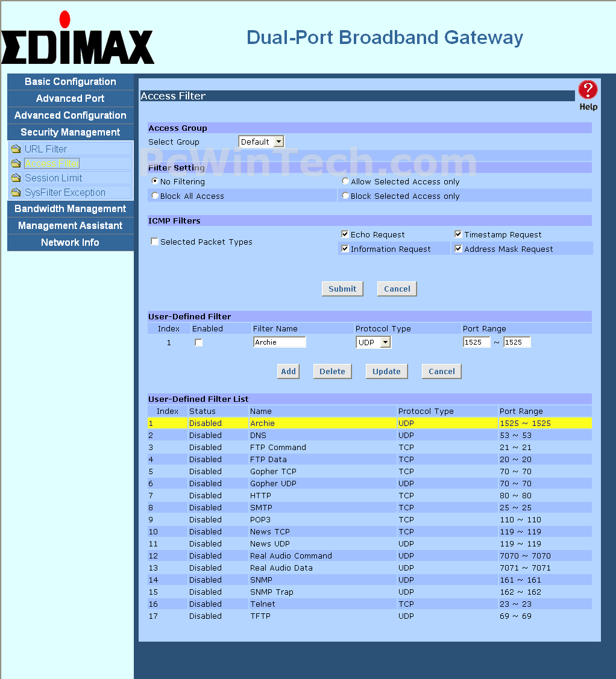616x679 pixels.
Task: Choose Allow Selected Access only option
Action: (x=345, y=181)
